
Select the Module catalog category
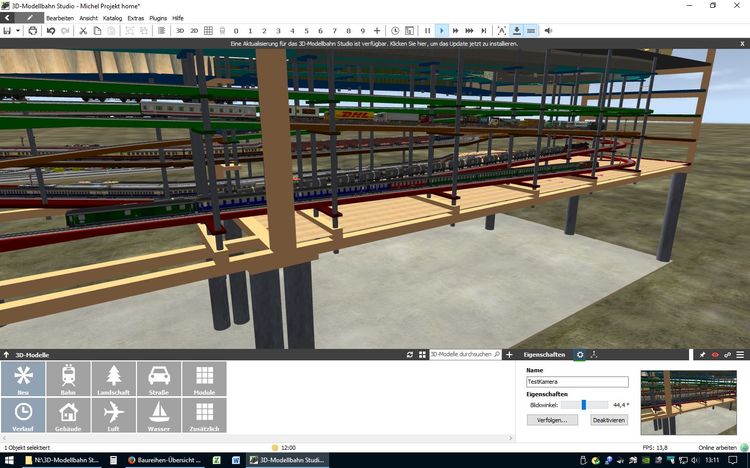coord(204,379)
